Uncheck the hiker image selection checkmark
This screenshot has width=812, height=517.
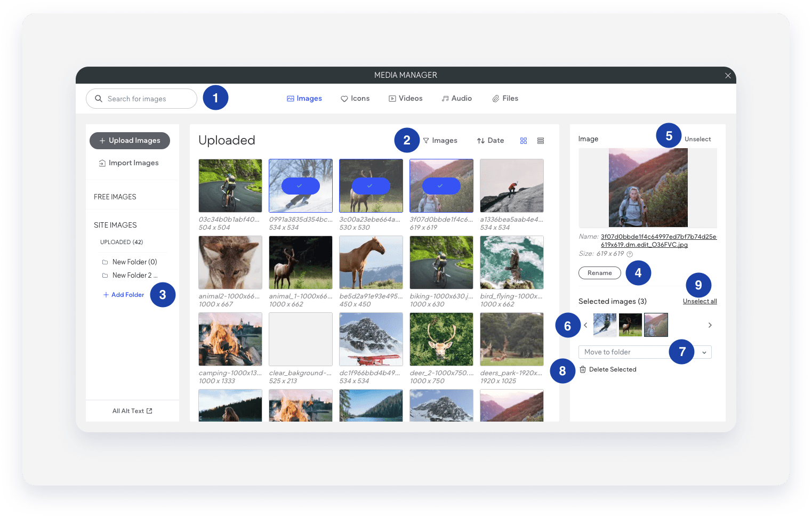pyautogui.click(x=441, y=185)
